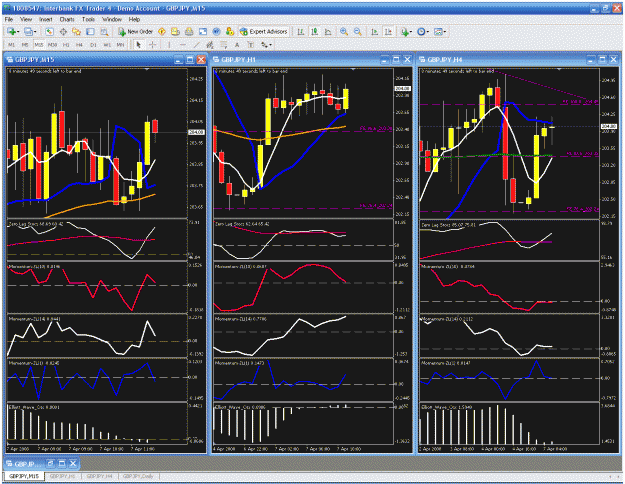This screenshot has height=484, width=625.
Task: Select the M30 timeframe button
Action: tap(52, 45)
